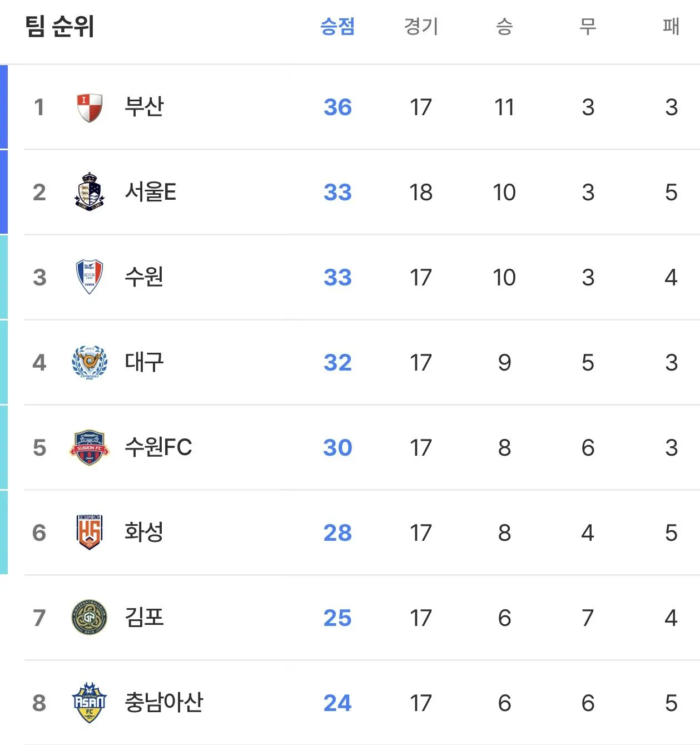
Task: Click 대구's 32 points value
Action: pos(337,363)
